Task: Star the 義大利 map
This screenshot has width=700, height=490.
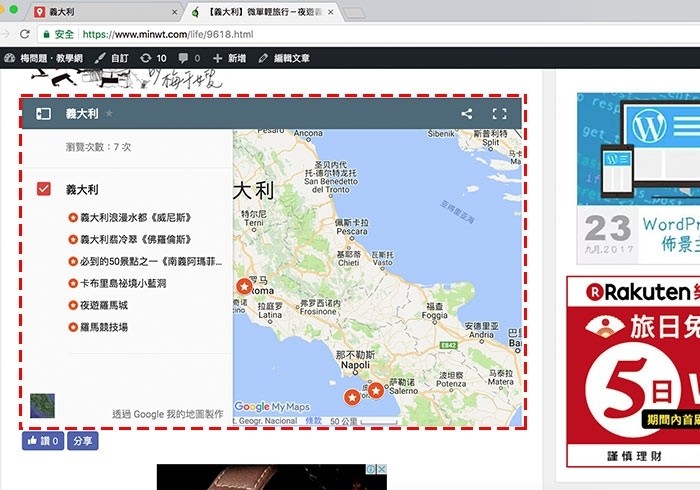Action: (x=110, y=114)
